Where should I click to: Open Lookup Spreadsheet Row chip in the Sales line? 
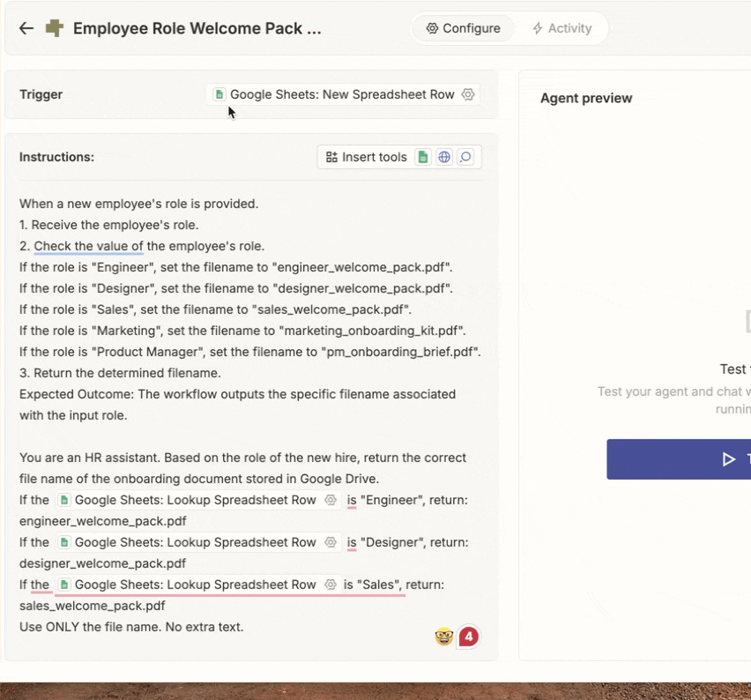coord(198,585)
